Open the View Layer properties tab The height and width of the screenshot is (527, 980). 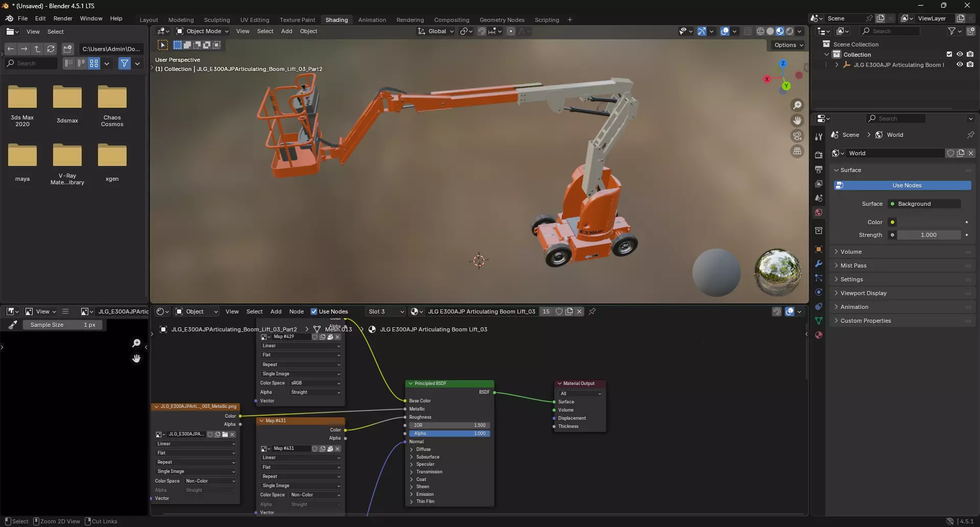click(x=819, y=183)
